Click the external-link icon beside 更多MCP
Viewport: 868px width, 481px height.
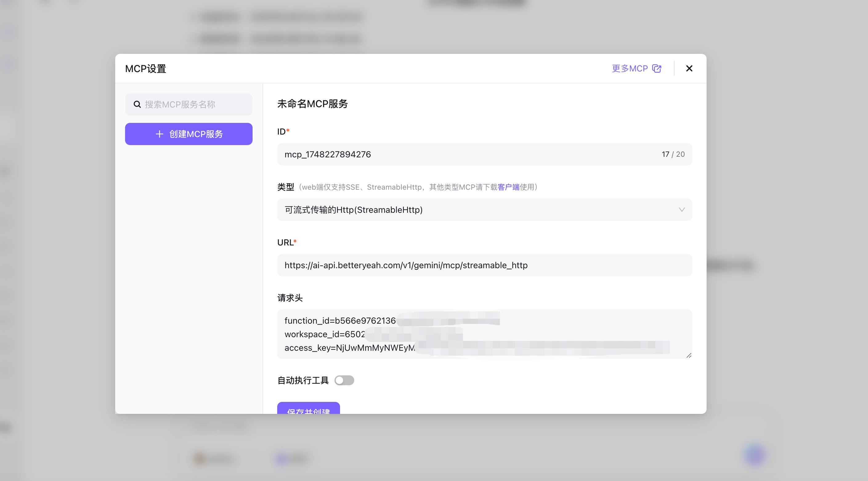[657, 68]
